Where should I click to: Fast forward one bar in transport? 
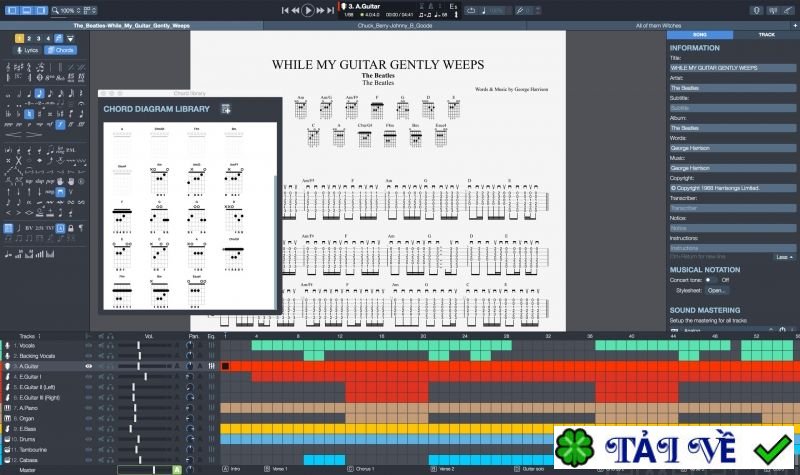[x=320, y=10]
